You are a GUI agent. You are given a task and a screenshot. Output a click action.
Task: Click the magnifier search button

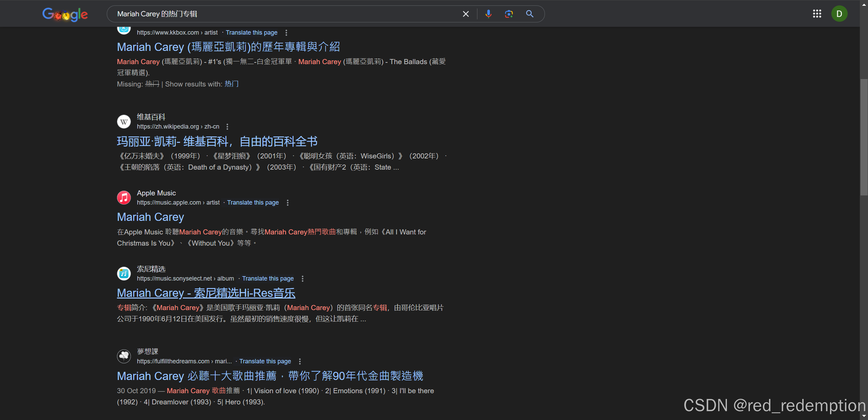point(530,14)
